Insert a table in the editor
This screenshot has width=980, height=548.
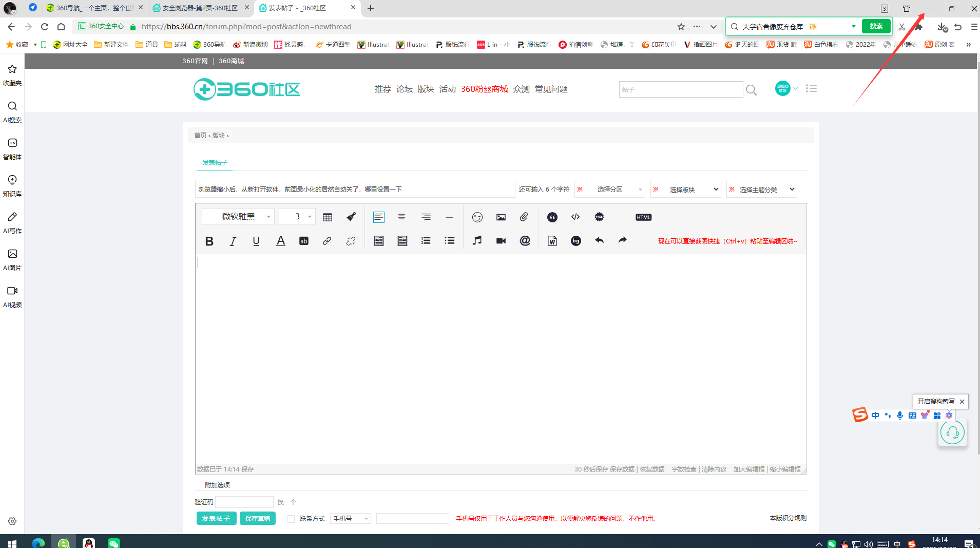[328, 217]
